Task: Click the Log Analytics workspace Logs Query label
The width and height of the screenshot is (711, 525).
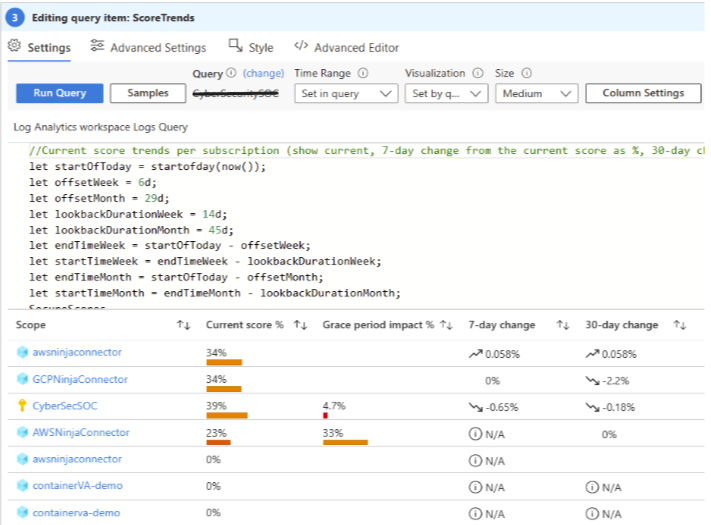Action: tap(100, 127)
